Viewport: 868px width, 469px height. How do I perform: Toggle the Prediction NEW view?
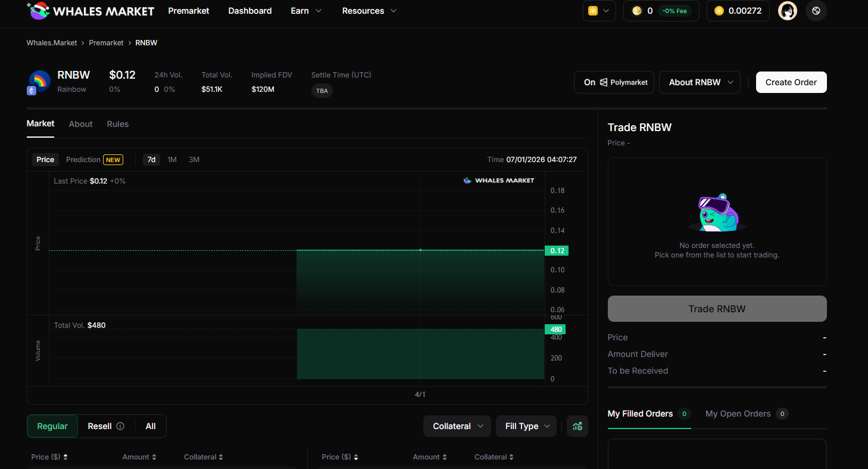coord(94,159)
